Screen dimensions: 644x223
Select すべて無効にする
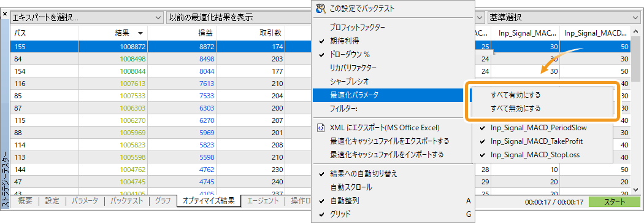coord(515,109)
